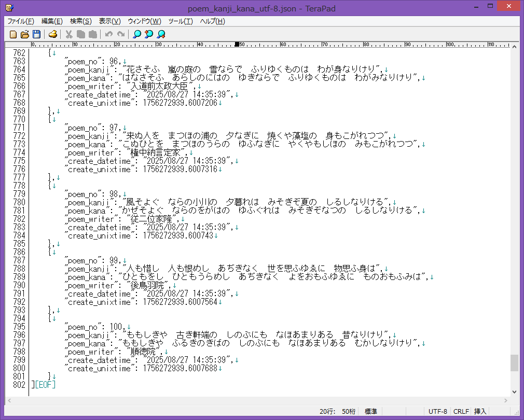Screen dimensions: 524x420
Task: Save the document with floppy icon
Action: click(36, 34)
